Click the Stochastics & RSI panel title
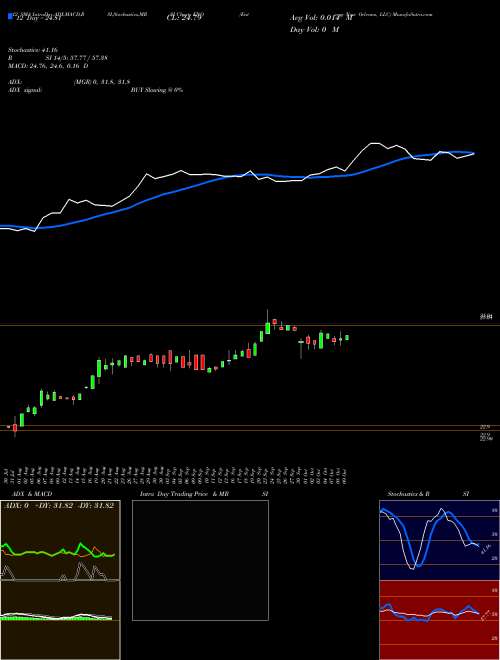The image size is (500, 660). [x=428, y=494]
